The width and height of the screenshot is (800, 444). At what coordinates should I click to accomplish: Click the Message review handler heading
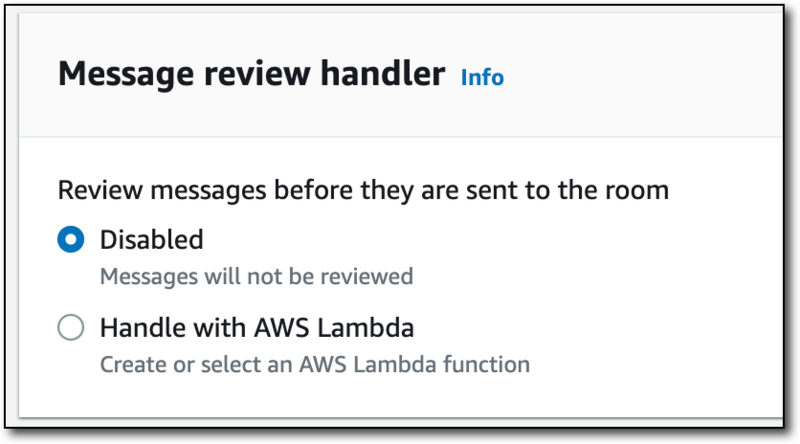[251, 75]
